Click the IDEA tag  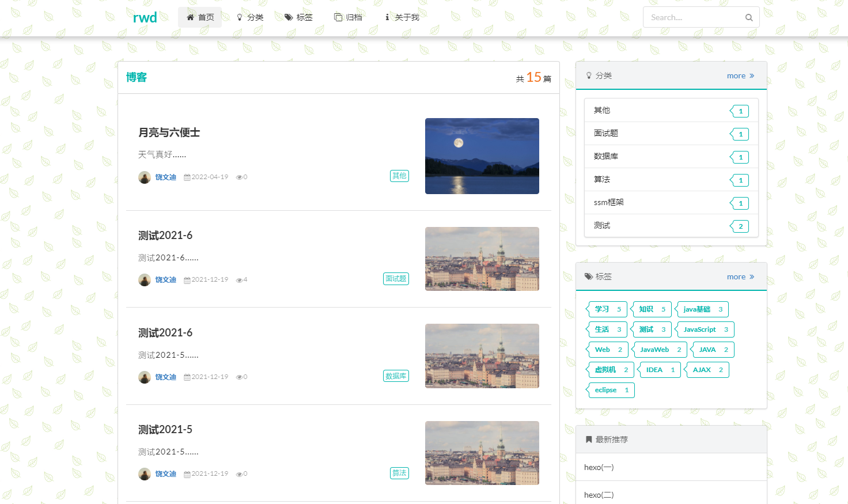pos(660,370)
